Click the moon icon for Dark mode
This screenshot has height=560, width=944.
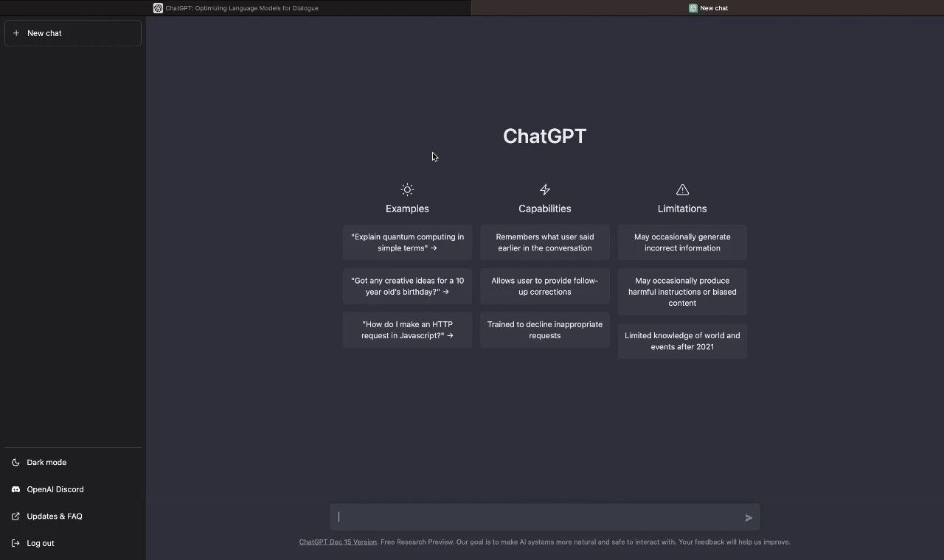pyautogui.click(x=15, y=463)
